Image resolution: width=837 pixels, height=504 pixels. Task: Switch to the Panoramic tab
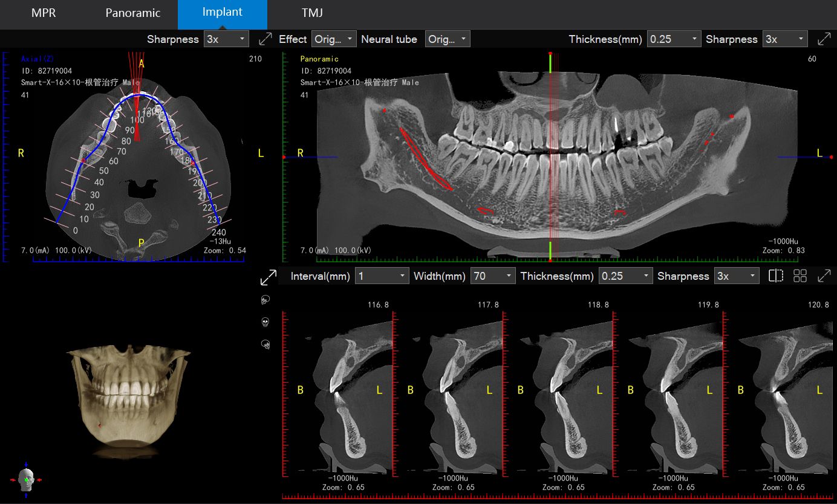132,13
